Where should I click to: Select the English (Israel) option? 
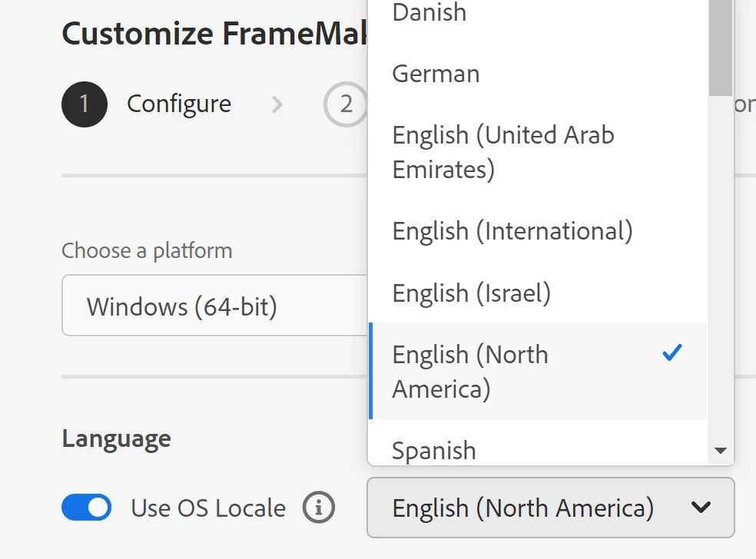coord(472,293)
